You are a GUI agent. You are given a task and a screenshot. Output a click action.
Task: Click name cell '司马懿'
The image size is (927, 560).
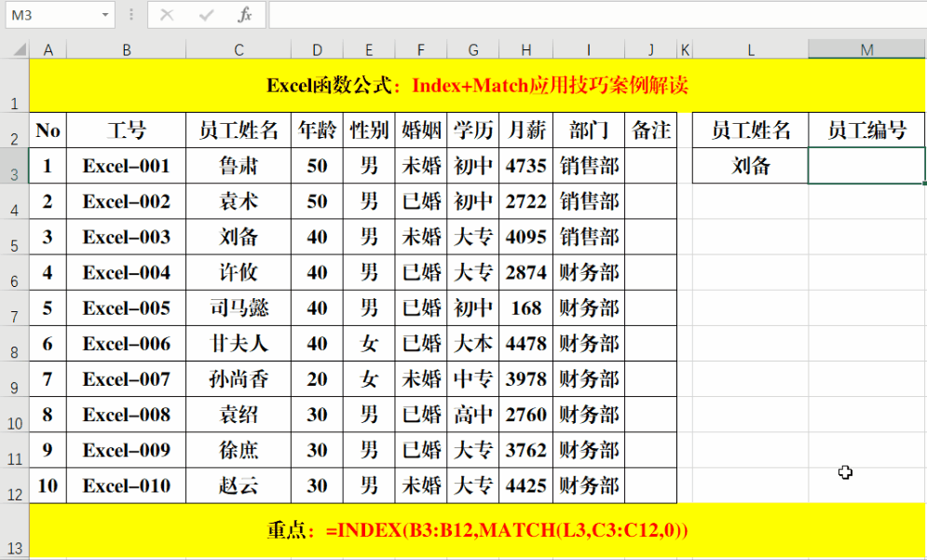click(239, 307)
